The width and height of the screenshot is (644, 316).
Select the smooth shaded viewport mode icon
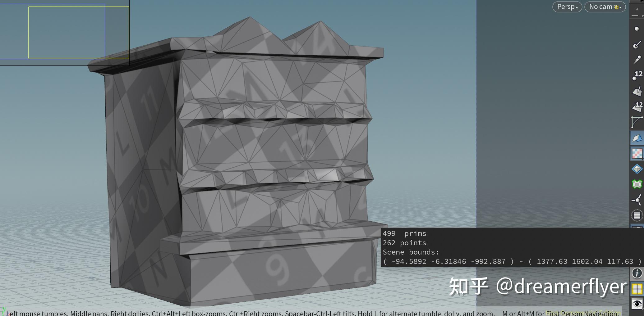(x=637, y=138)
